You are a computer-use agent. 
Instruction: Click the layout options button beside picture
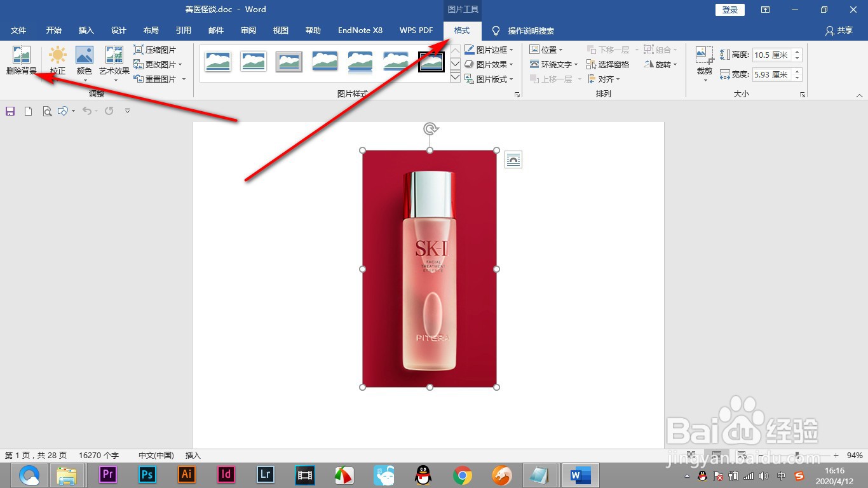[x=513, y=159]
